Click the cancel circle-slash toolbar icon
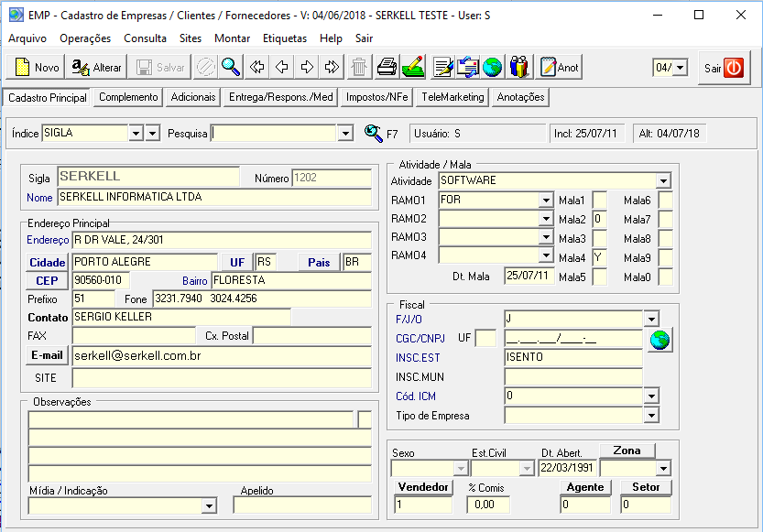This screenshot has width=763, height=532. 205,67
